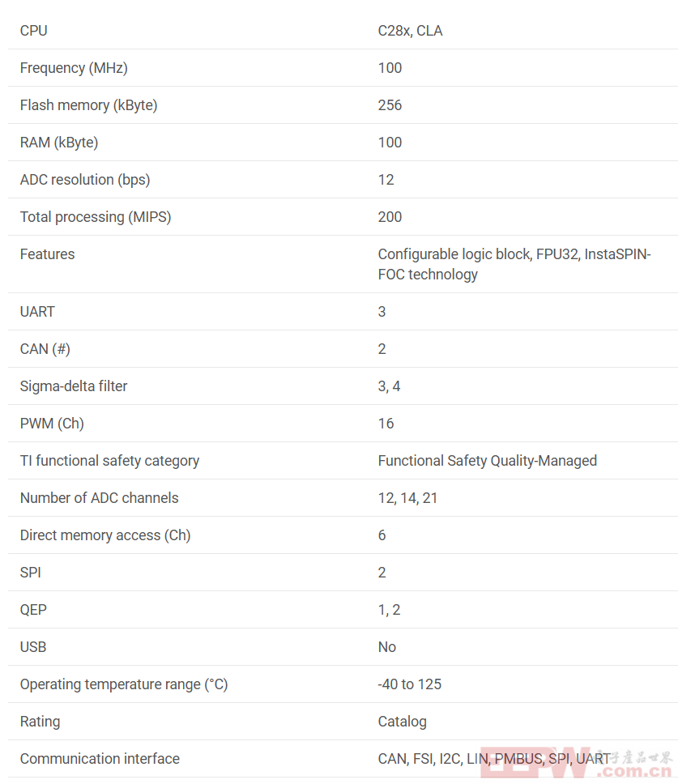Select the RAM (kByte) label
The width and height of the screenshot is (678, 784).
pyautogui.click(x=59, y=143)
